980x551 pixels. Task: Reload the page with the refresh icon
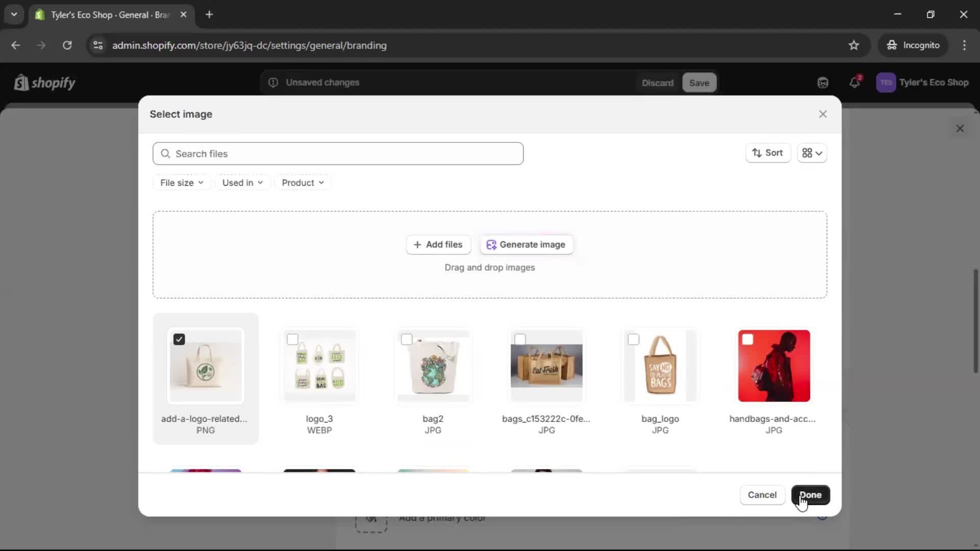click(x=67, y=45)
